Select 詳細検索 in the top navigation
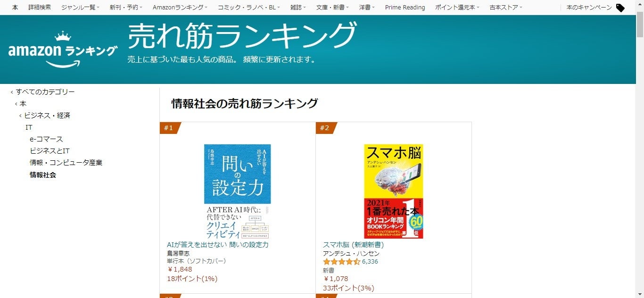644x298 pixels. [x=40, y=8]
